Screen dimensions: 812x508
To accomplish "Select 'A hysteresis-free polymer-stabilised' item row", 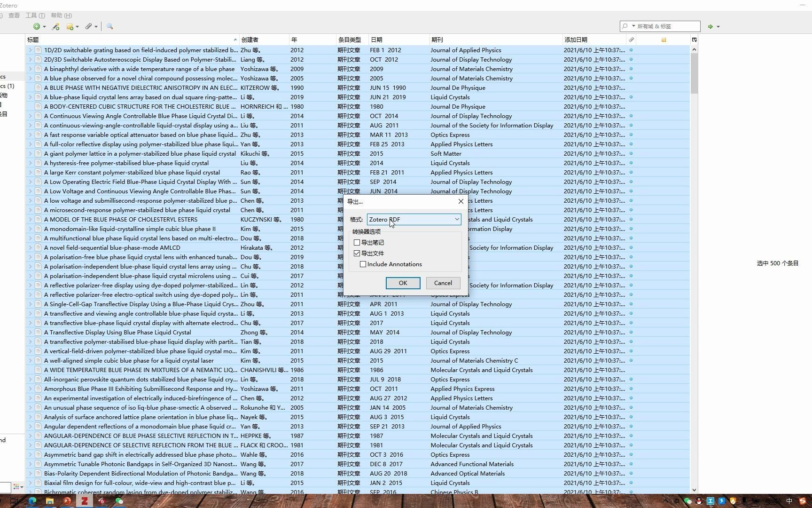I will 358,163.
